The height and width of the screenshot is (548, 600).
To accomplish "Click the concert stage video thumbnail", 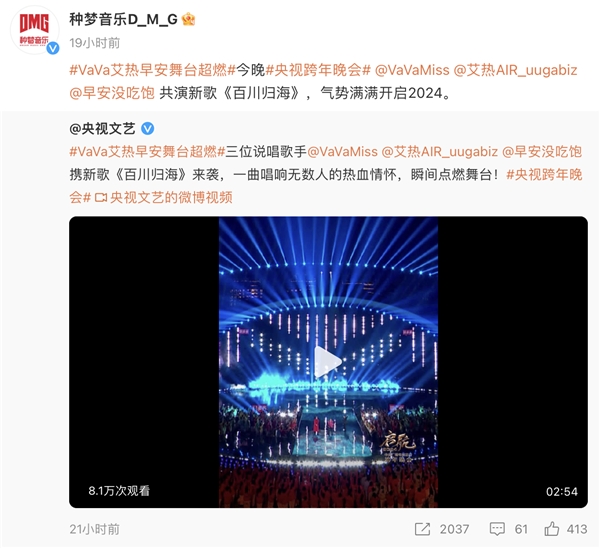I will [328, 362].
